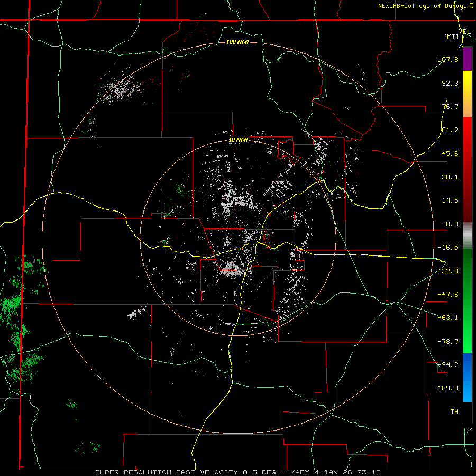This screenshot has height=476, width=476.
Task: Pick the blue segment of the color bar
Action: (x=467, y=377)
